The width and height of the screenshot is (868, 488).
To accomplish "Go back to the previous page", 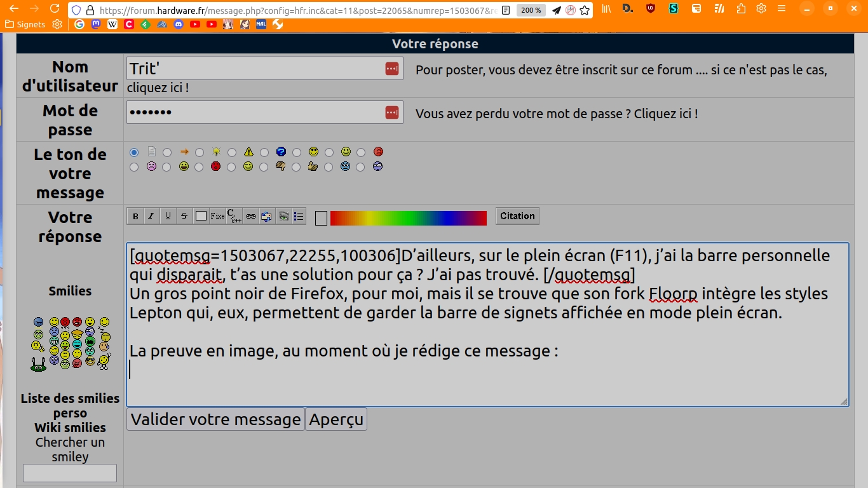I will [x=14, y=10].
